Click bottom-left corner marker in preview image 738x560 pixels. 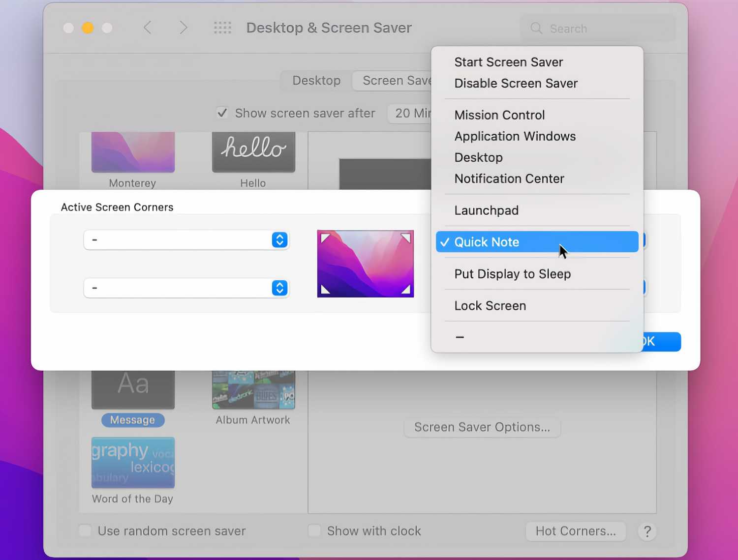point(325,290)
